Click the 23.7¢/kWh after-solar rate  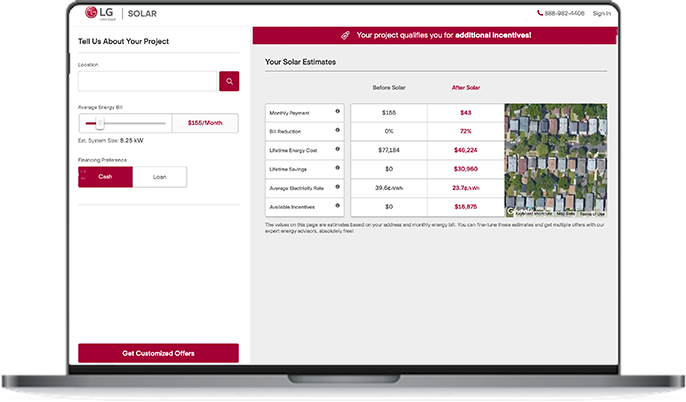466,188
